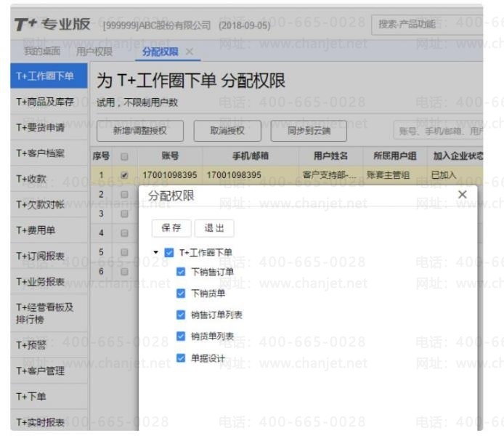The image size is (504, 436).
Task: Click the 保存 button in dialog
Action: pyautogui.click(x=171, y=228)
